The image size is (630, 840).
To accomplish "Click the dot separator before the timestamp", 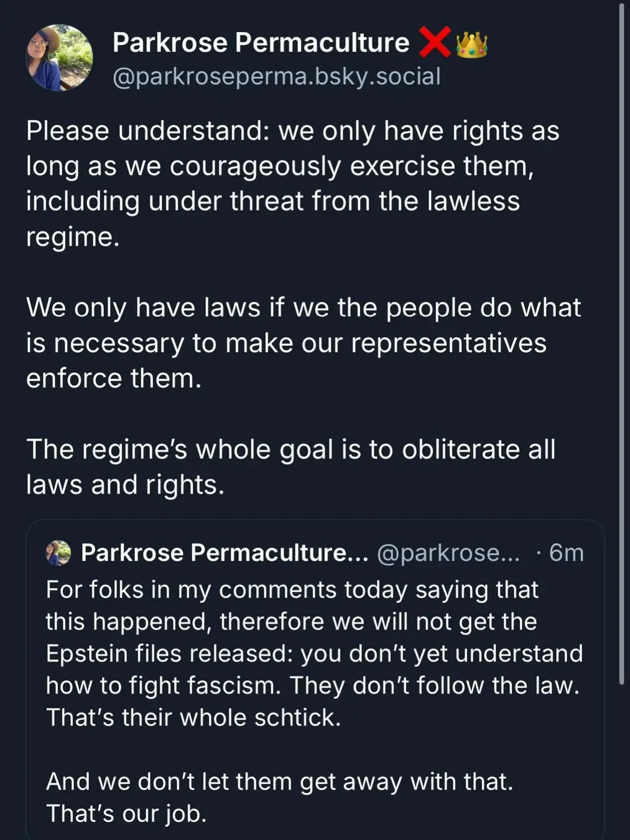I will [x=539, y=553].
